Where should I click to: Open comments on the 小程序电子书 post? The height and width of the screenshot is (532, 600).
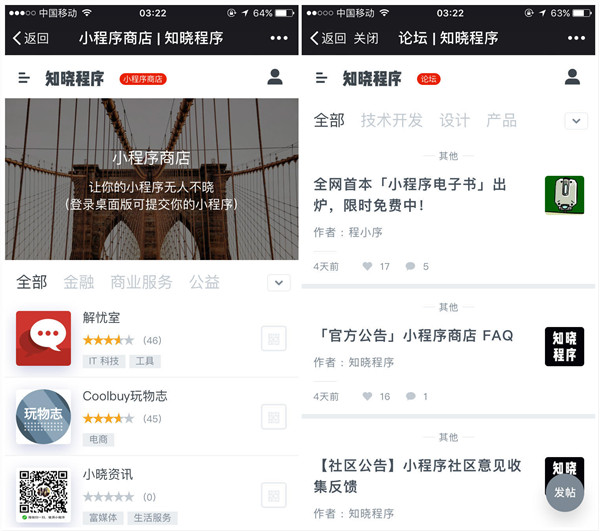click(x=410, y=266)
